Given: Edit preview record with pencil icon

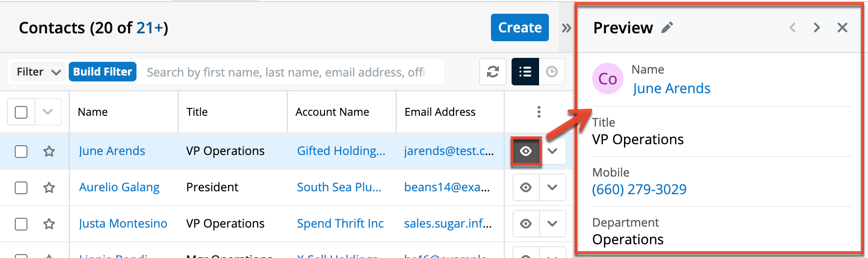Looking at the screenshot, I should pyautogui.click(x=667, y=28).
